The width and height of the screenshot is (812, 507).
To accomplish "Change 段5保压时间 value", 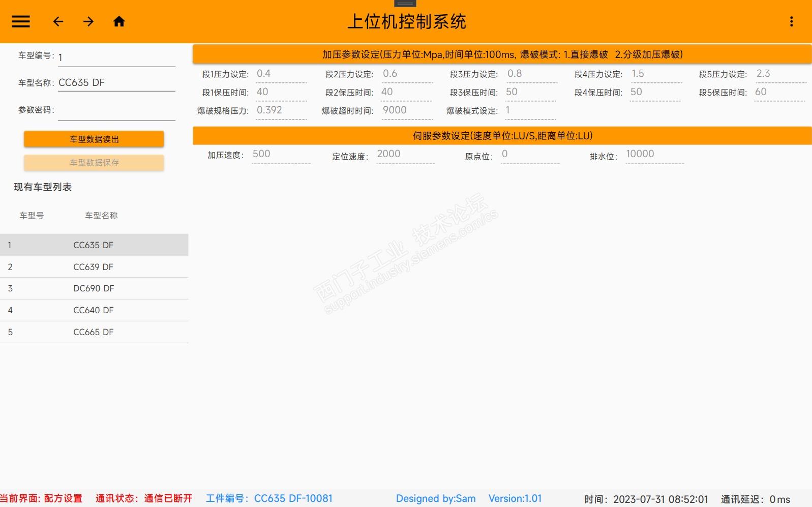I will pos(779,93).
